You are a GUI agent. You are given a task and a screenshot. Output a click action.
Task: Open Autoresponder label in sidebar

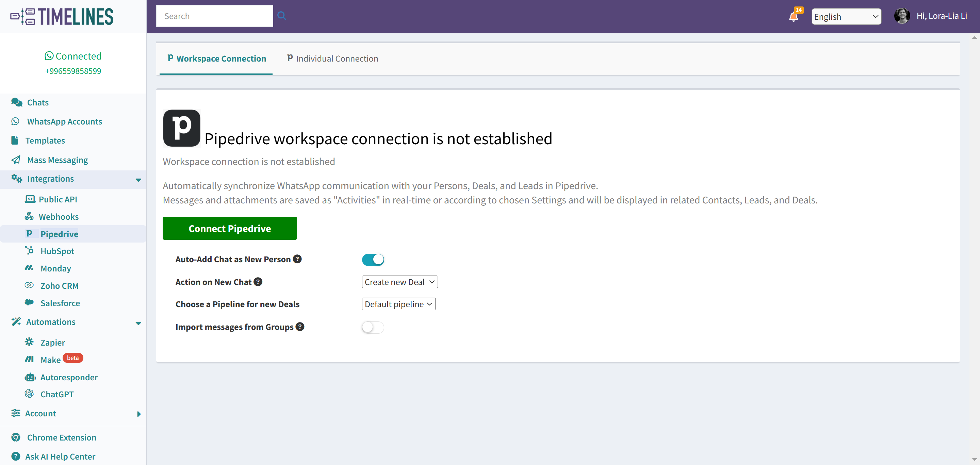coord(69,377)
